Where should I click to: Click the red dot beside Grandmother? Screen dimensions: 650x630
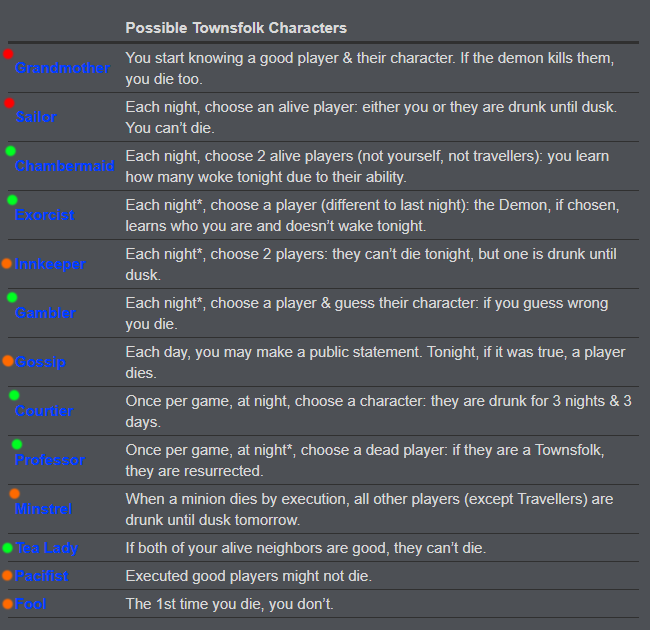8,54
